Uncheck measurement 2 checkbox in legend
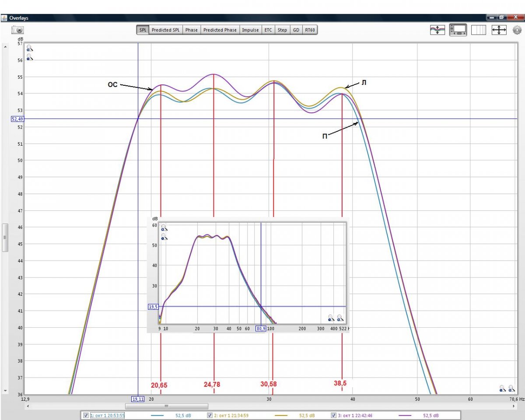The height and width of the screenshot is (420, 525). pos(210,415)
